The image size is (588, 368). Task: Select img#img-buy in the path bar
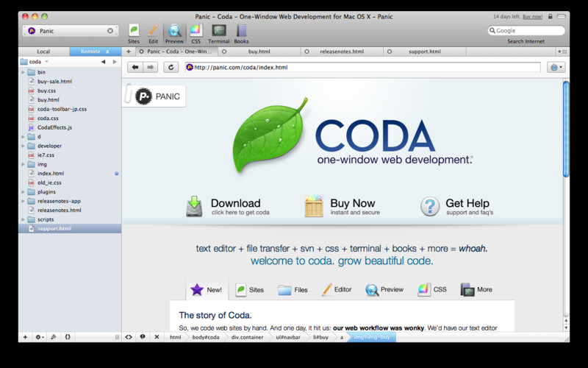[x=372, y=337]
